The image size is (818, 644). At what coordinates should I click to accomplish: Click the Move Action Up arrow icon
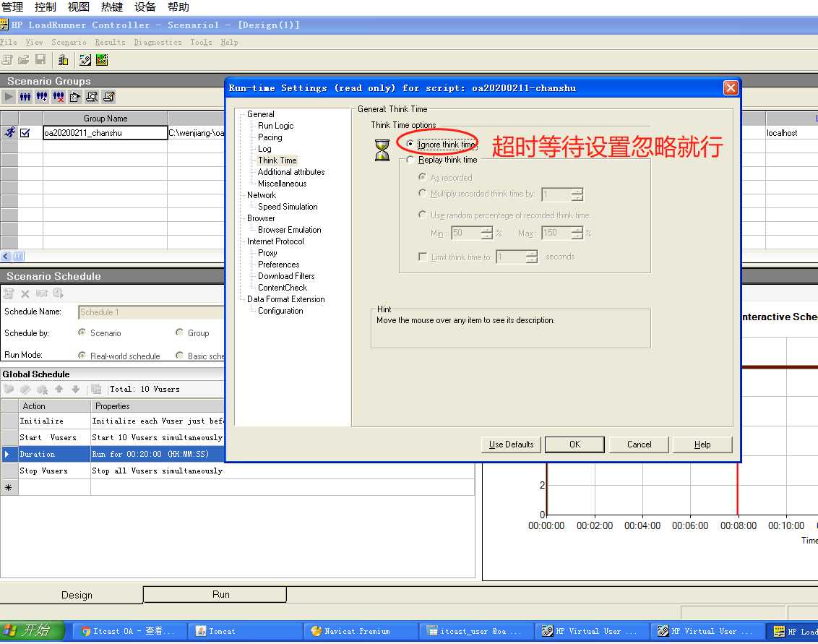click(59, 389)
